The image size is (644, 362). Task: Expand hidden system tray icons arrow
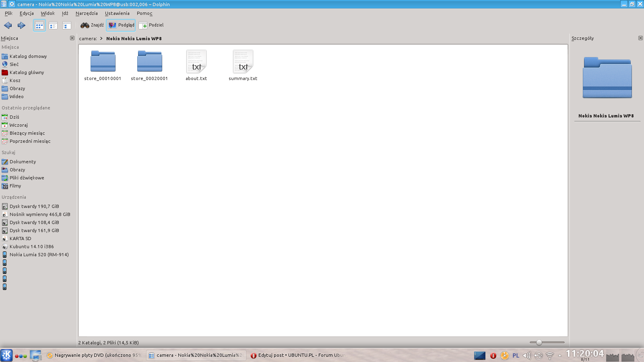pos(559,356)
